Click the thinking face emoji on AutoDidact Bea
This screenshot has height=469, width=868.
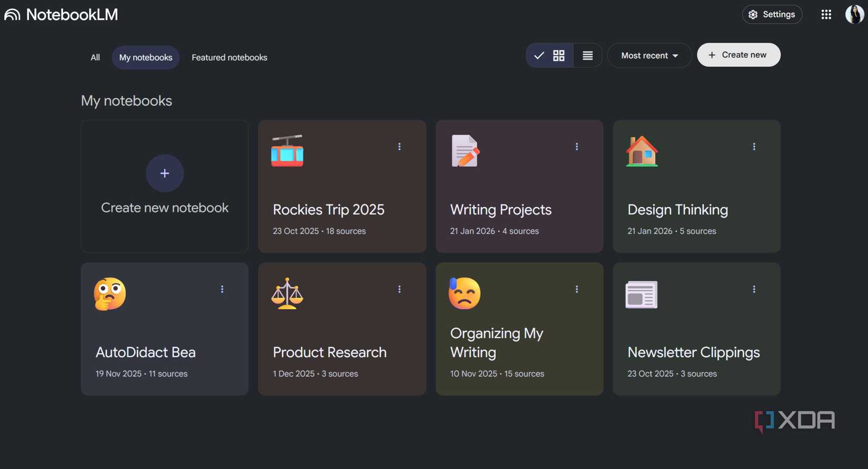110,293
